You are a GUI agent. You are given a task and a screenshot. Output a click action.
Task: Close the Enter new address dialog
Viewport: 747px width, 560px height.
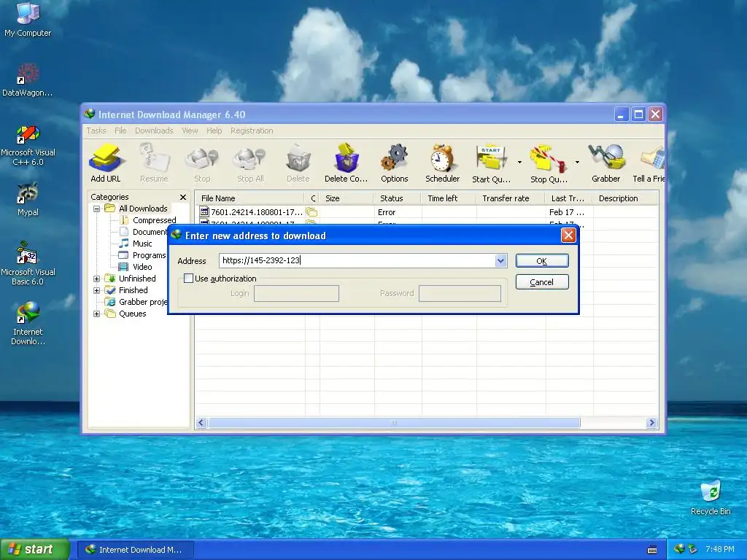568,236
